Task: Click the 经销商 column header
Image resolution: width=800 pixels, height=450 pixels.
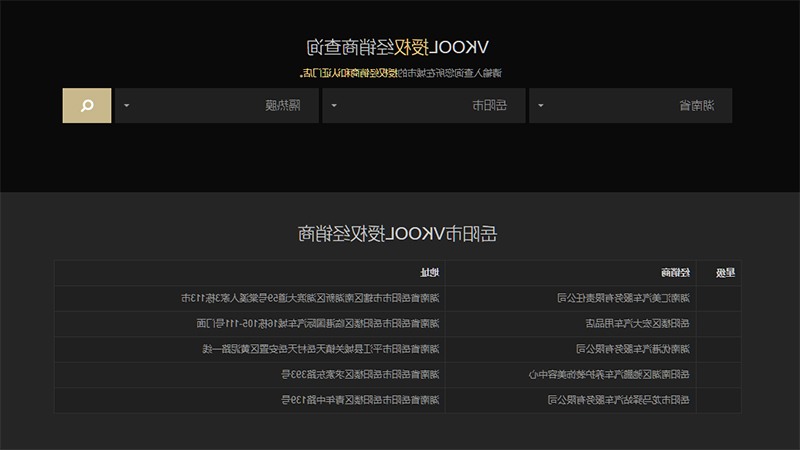Action: (x=676, y=273)
